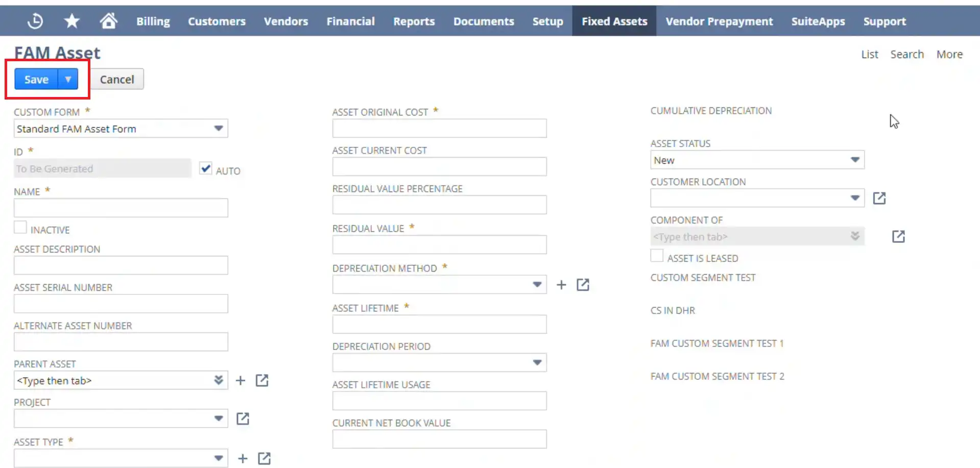Uncheck the AUTO checkbox next to ID

205,168
